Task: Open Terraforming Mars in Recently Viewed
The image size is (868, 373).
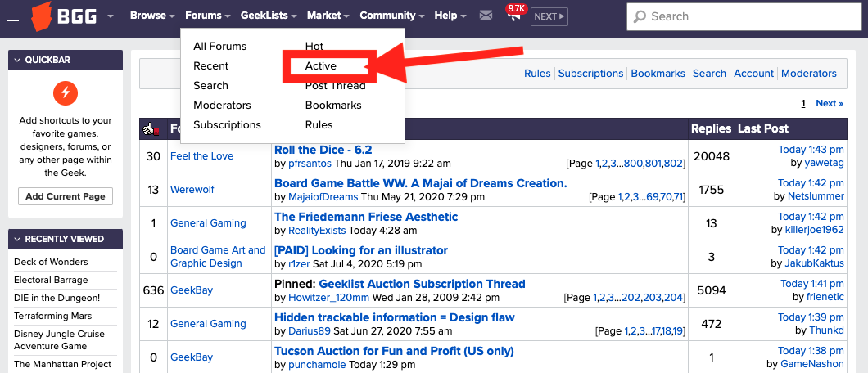Action: tap(53, 316)
